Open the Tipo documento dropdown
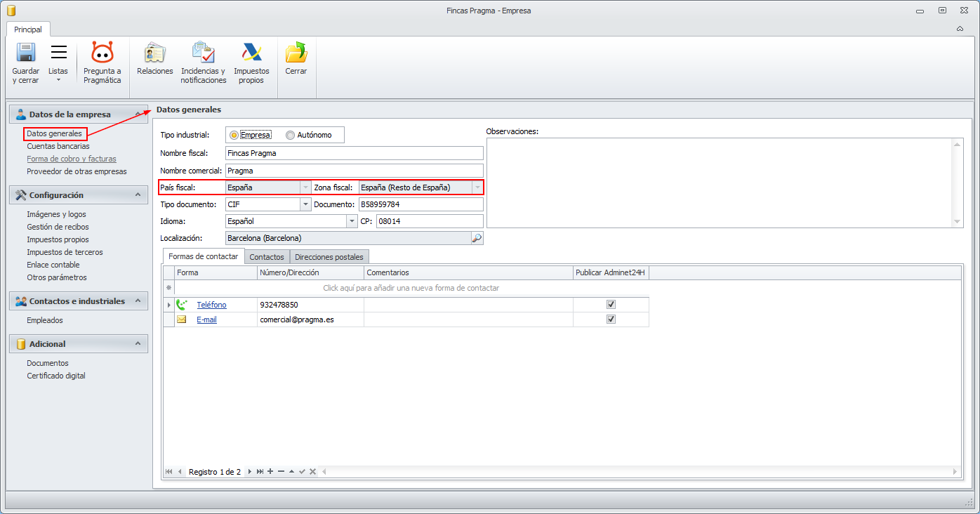Image resolution: width=980 pixels, height=514 pixels. 305,204
